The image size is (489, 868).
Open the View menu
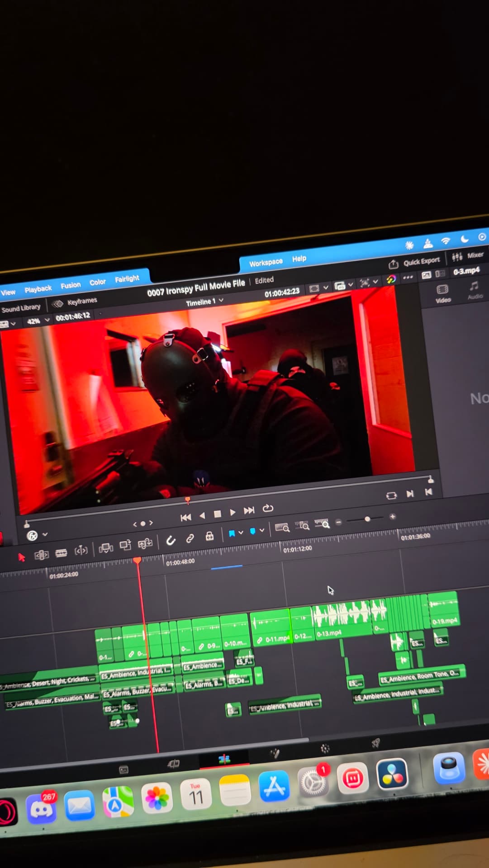(8, 292)
